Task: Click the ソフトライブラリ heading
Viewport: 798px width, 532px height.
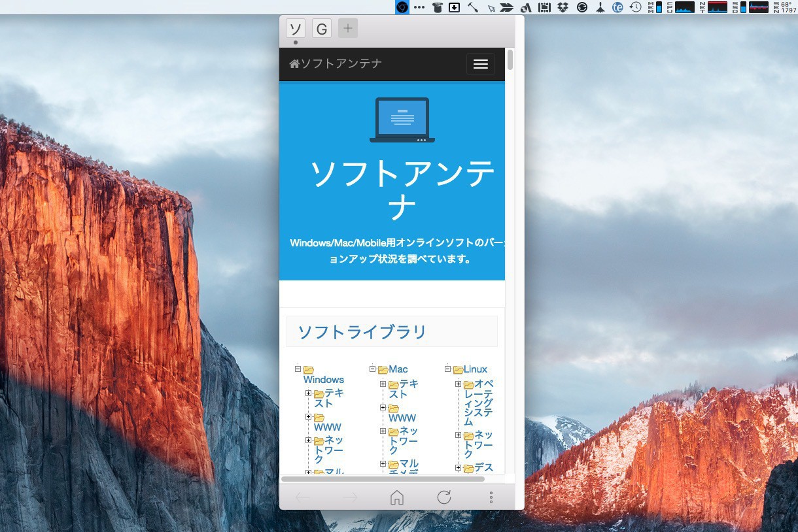Action: click(362, 332)
